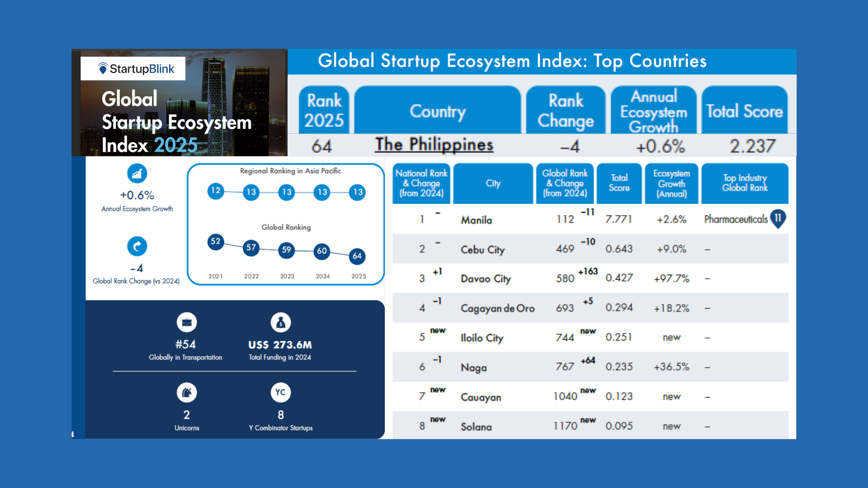868x488 pixels.
Task: Click the 2021 Asia Pacific marker 12
Action: (216, 191)
